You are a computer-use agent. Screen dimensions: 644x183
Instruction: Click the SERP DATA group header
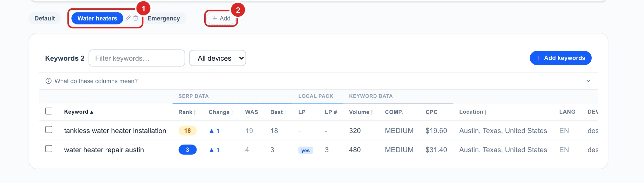click(x=194, y=96)
